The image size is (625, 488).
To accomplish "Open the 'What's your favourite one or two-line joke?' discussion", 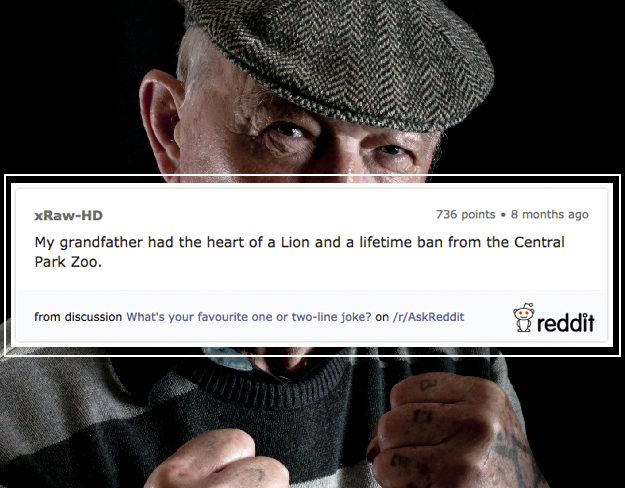I will (249, 317).
